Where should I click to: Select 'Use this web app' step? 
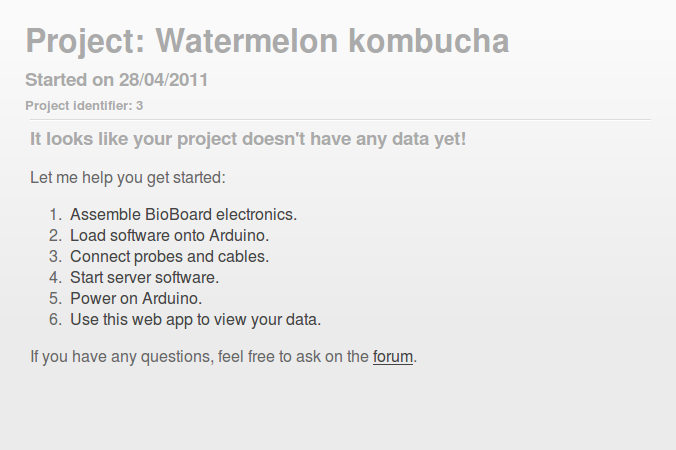pos(196,320)
